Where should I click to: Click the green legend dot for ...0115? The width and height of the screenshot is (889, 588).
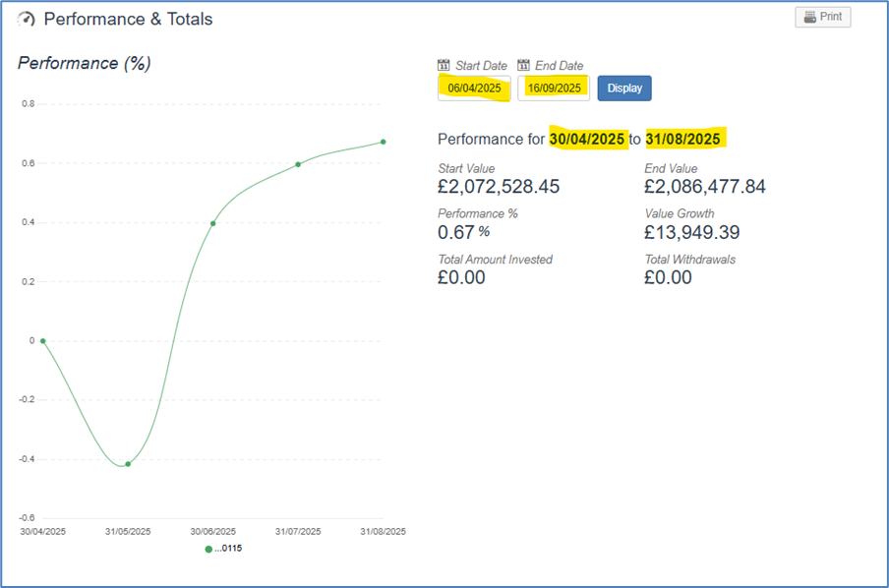(x=208, y=549)
